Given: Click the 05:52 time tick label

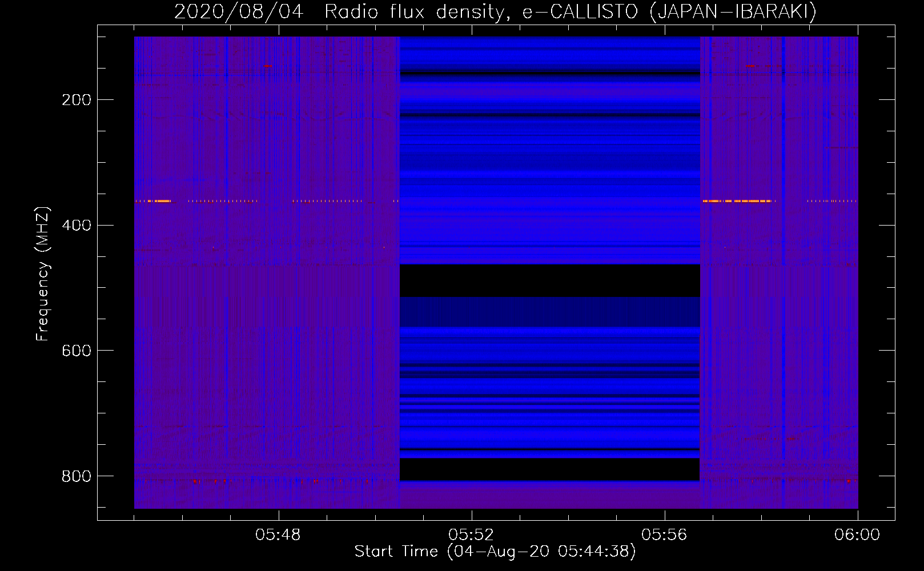Looking at the screenshot, I should [x=471, y=535].
